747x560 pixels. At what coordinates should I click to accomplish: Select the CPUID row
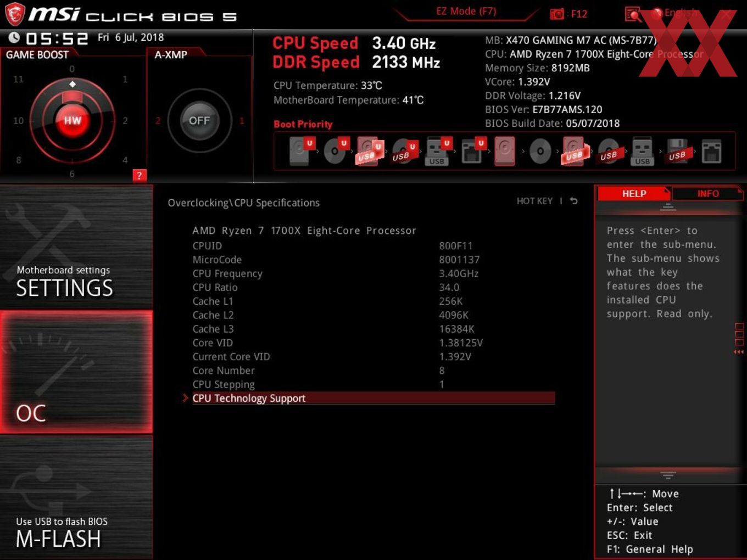point(374,245)
